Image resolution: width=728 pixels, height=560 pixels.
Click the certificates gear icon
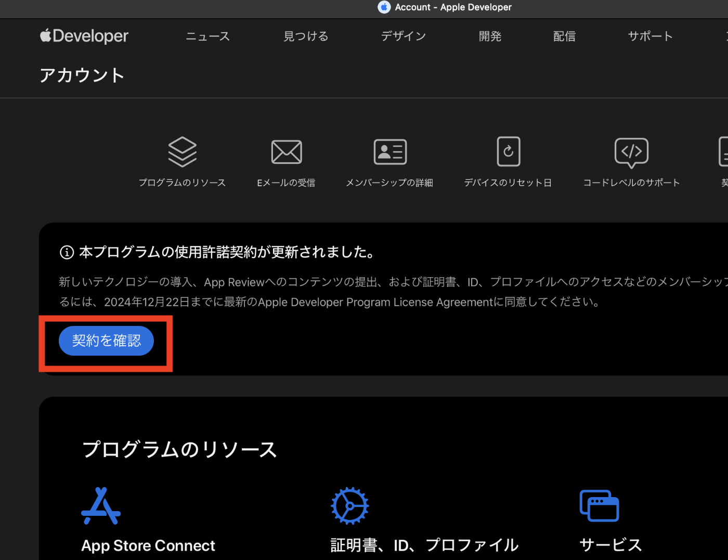[x=350, y=505]
